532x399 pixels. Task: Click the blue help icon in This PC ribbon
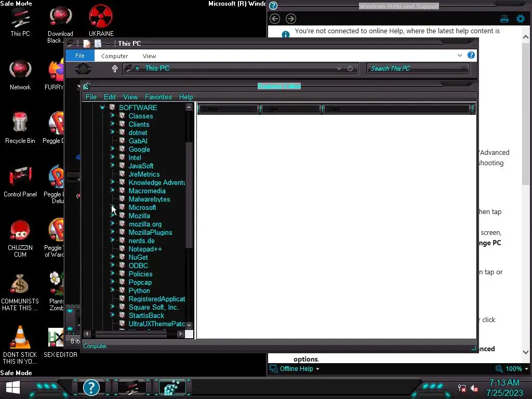[x=471, y=55]
